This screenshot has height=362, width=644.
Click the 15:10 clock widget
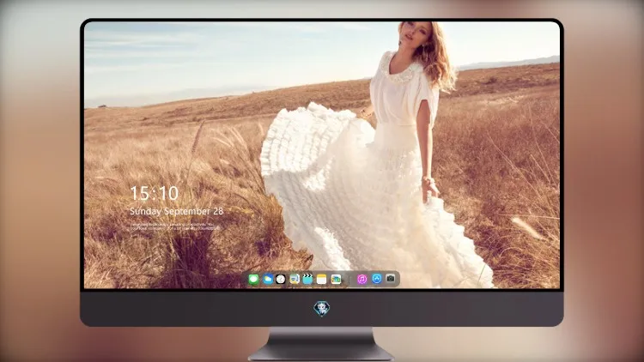pos(154,193)
